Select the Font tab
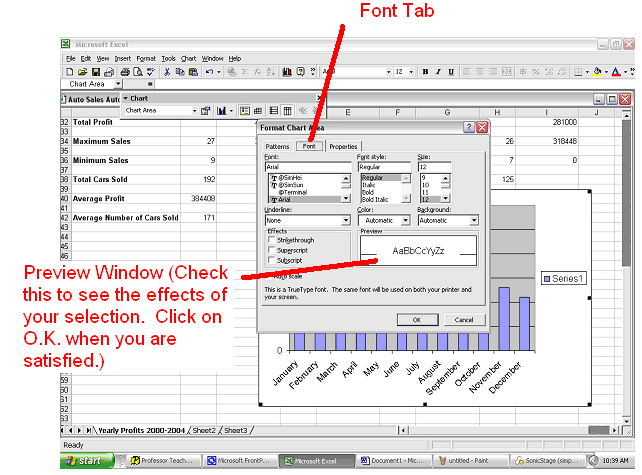The height and width of the screenshot is (475, 642). pos(309,146)
